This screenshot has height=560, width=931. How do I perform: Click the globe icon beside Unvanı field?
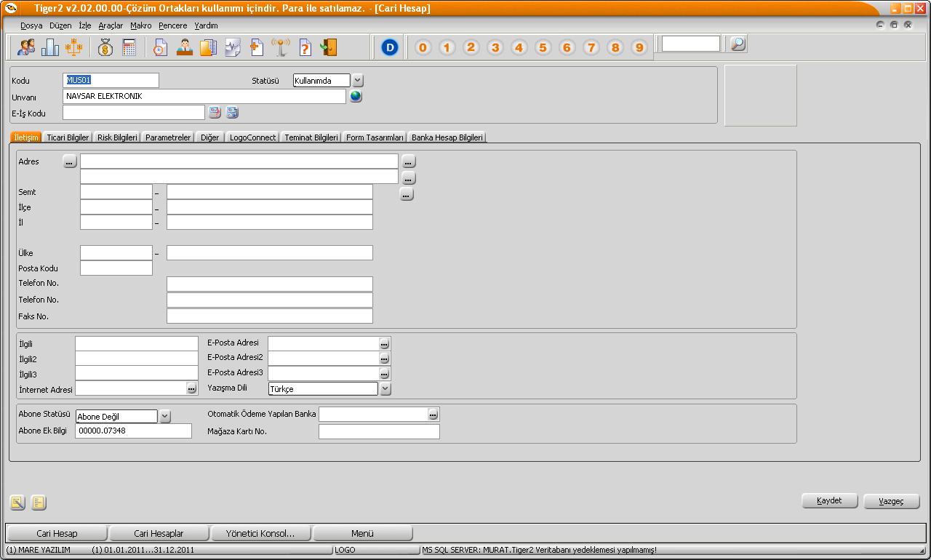[356, 96]
